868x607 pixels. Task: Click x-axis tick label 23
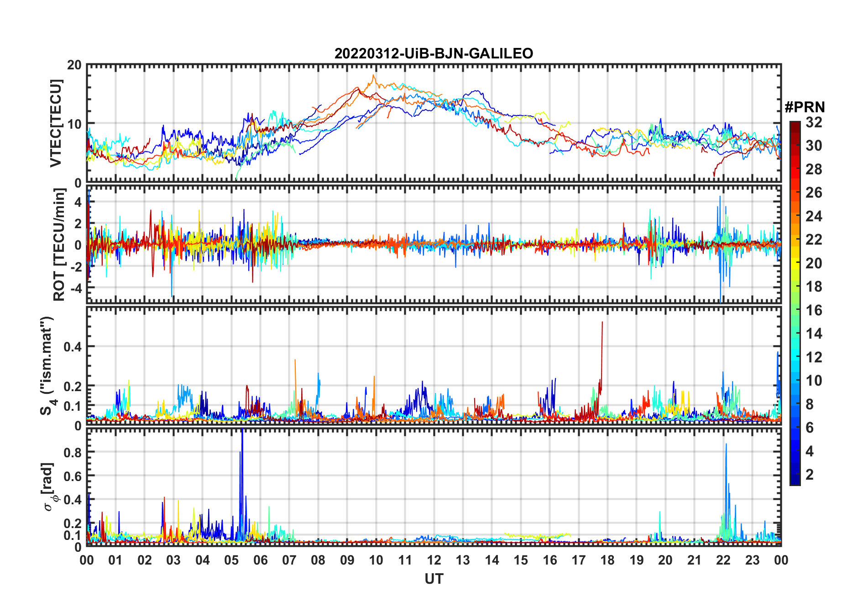pyautogui.click(x=752, y=560)
